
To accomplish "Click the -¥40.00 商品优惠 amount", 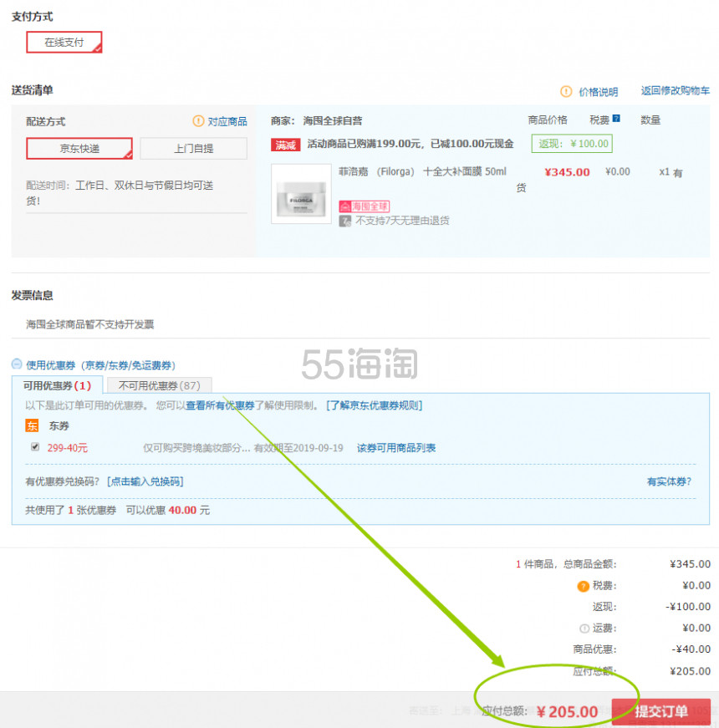I will [691, 649].
